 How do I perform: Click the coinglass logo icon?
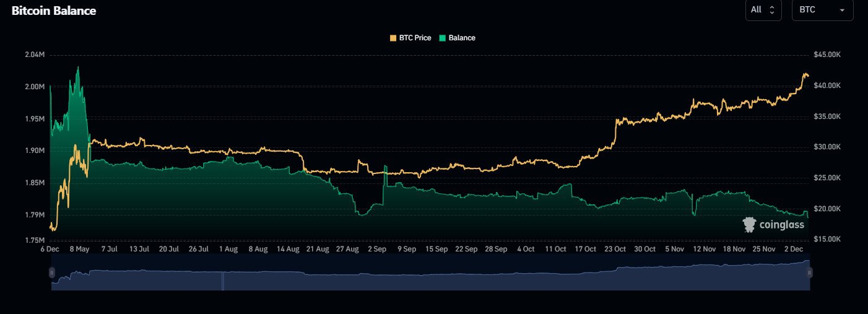(750, 224)
